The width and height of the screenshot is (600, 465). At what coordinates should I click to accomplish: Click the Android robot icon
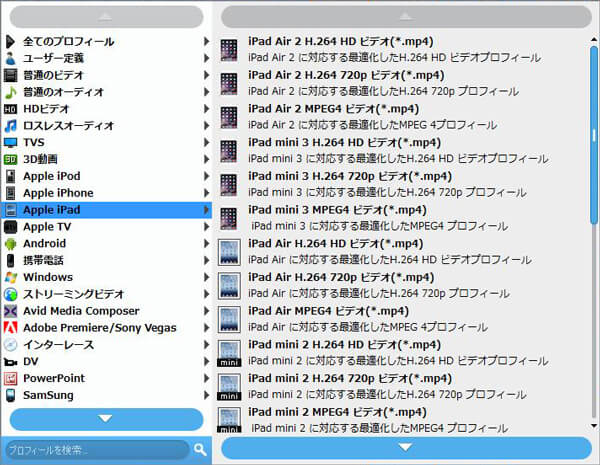coord(10,243)
